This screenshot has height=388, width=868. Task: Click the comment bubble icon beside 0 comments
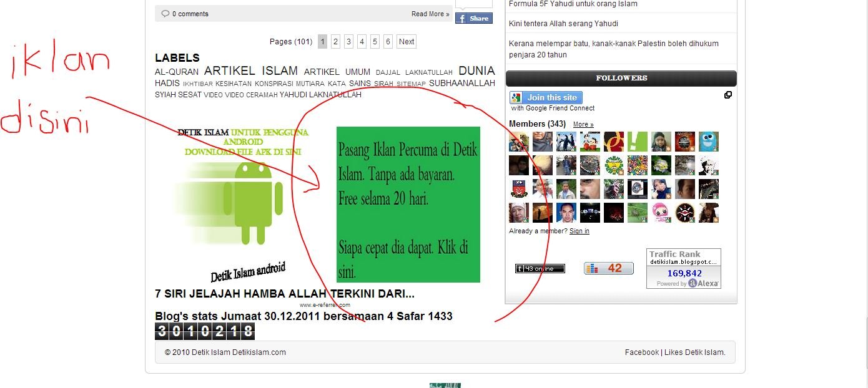pyautogui.click(x=165, y=14)
